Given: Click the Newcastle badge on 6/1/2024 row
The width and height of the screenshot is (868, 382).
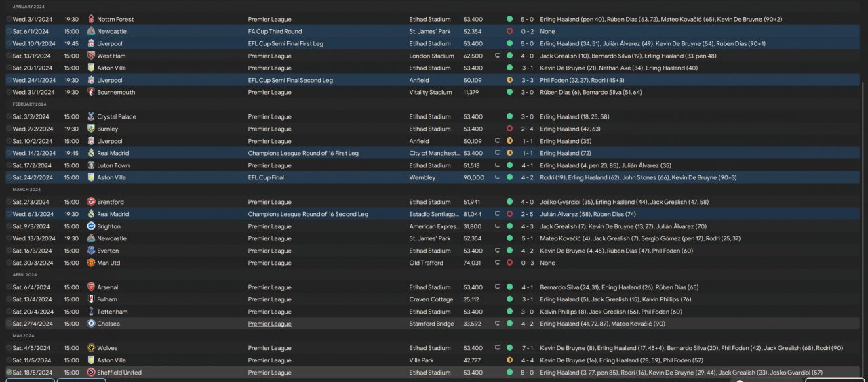Looking at the screenshot, I should 91,31.
